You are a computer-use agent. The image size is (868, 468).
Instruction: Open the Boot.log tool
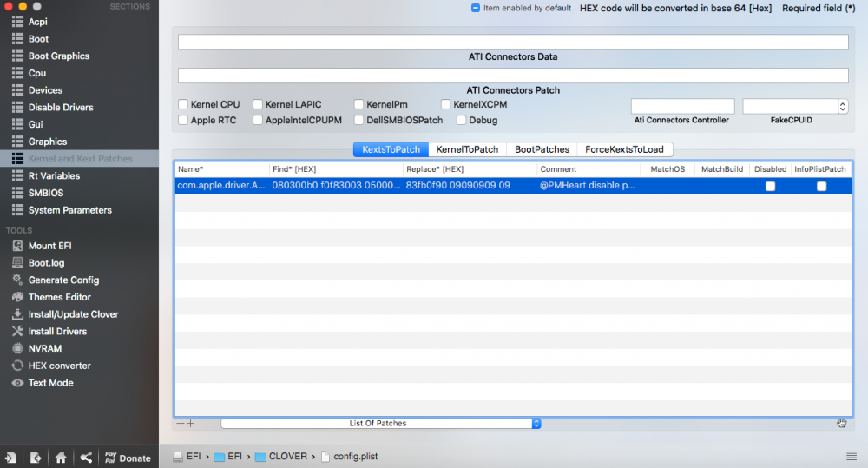point(47,263)
